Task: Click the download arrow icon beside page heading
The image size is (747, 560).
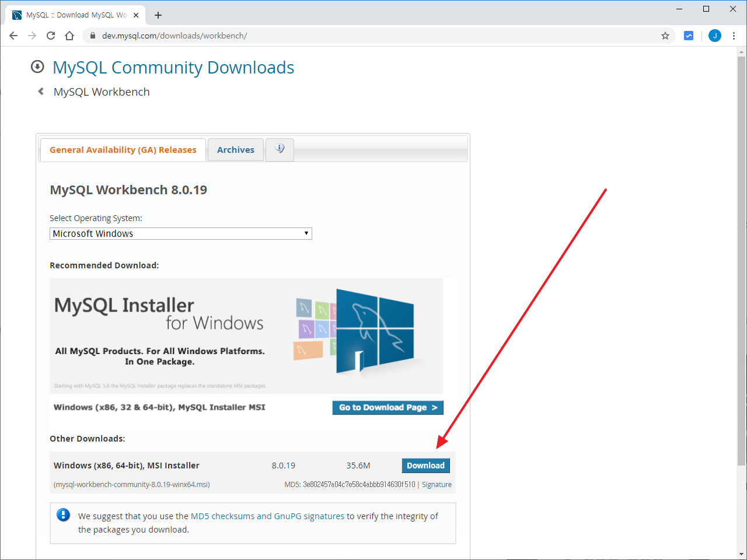Action: (x=37, y=66)
